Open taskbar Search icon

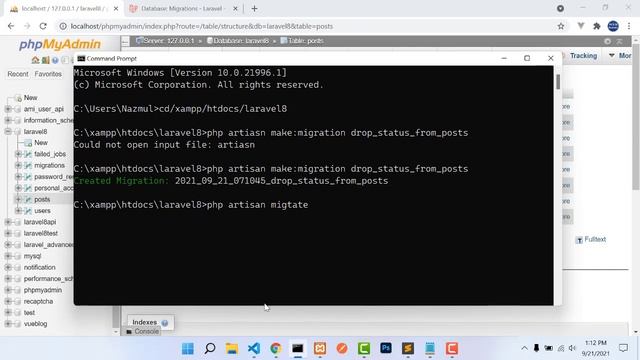pyautogui.click(x=210, y=349)
